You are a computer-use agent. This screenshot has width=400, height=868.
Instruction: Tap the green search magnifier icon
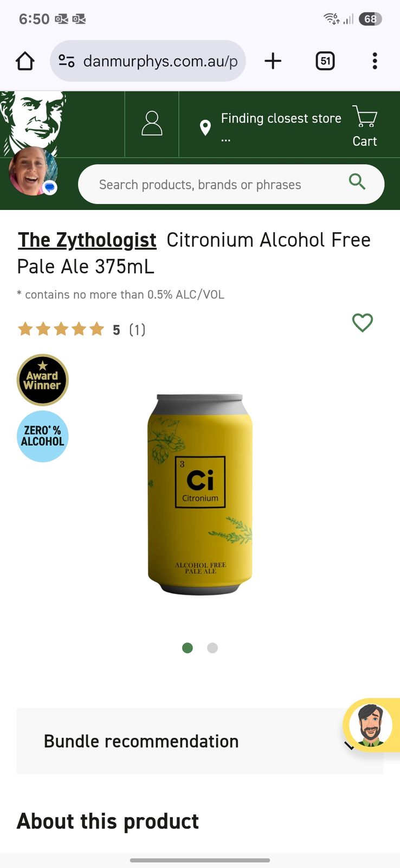[357, 182]
